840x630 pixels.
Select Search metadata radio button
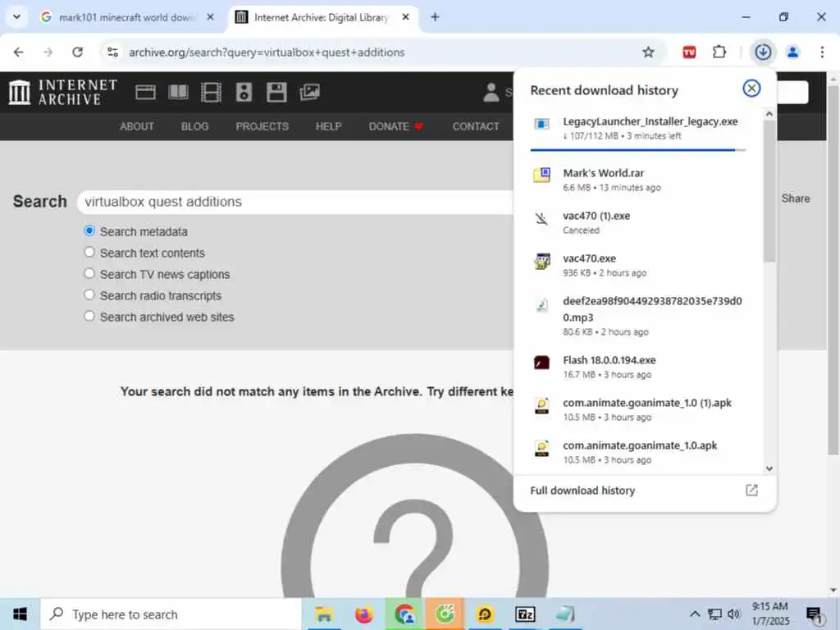click(89, 231)
